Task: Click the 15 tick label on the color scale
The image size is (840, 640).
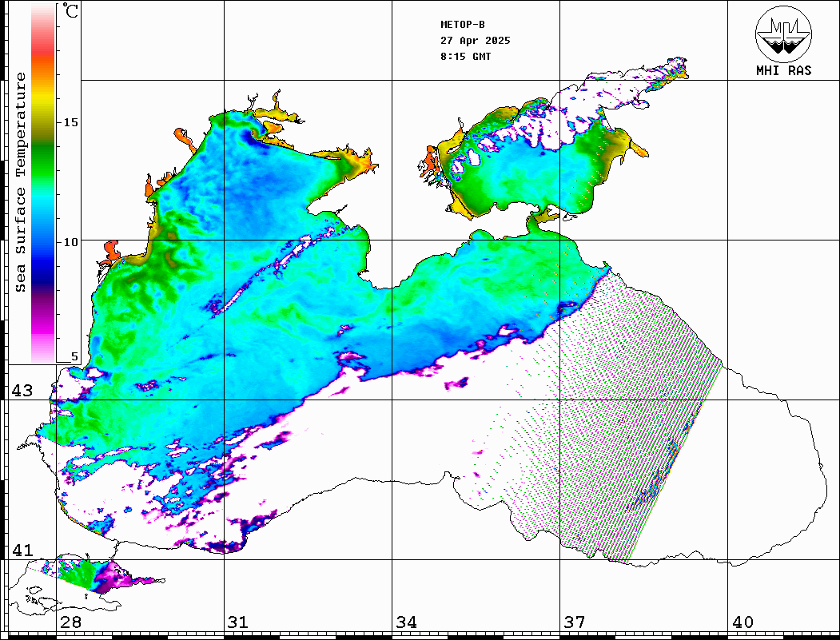Action: 70,122
